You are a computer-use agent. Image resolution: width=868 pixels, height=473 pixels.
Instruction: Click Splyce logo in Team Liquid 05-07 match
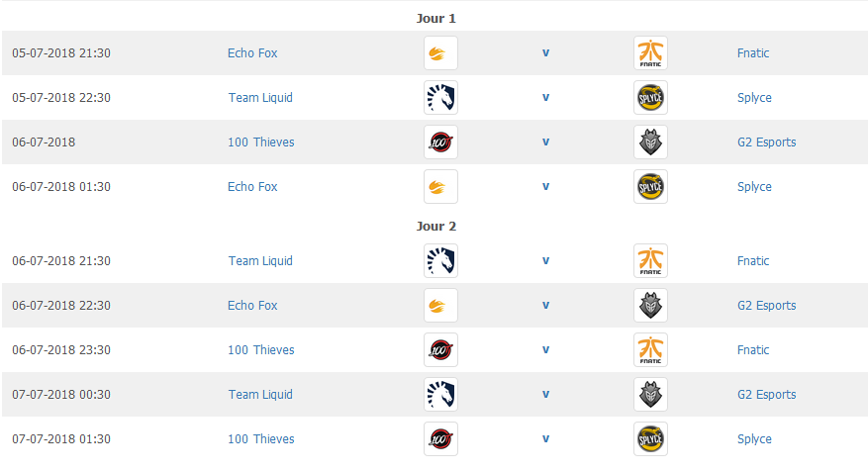coord(650,97)
